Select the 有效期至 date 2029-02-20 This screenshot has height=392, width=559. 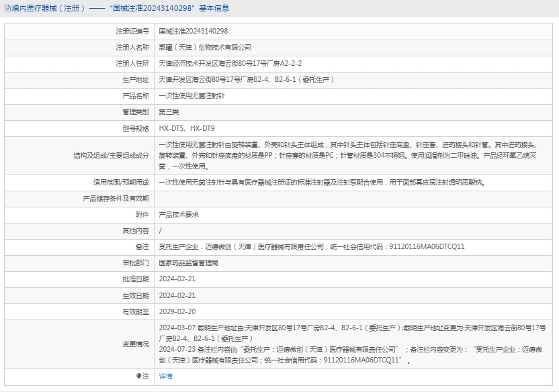pos(177,311)
